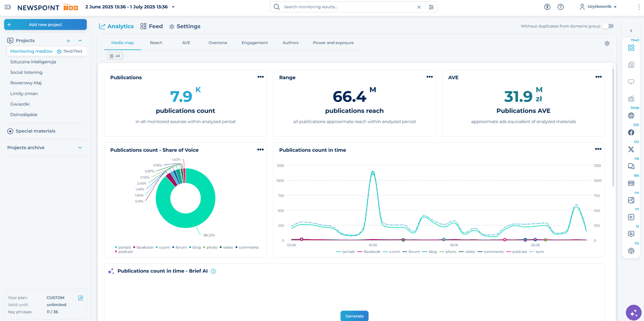The width and height of the screenshot is (644, 321).
Task: Click the AI assistant sparkle button
Action: (633, 313)
